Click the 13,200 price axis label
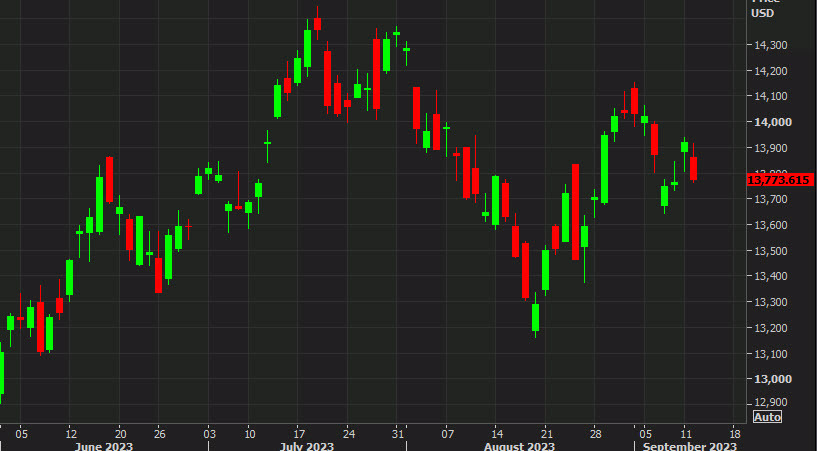The image size is (817, 451). tap(771, 328)
